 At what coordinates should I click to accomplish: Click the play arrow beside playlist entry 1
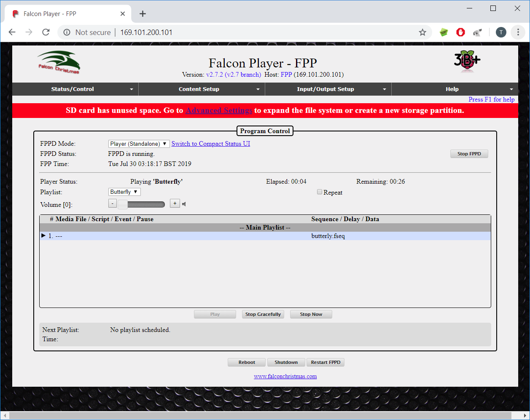[43, 235]
